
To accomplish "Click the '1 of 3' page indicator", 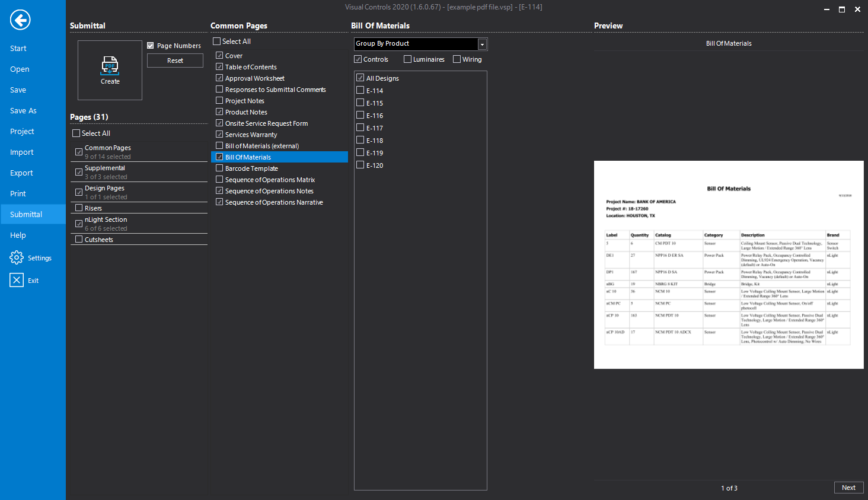I will pyautogui.click(x=729, y=488).
